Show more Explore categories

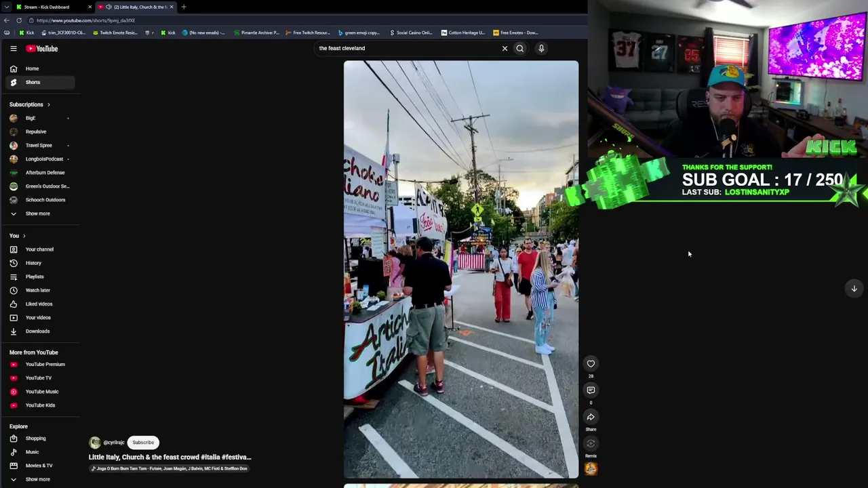(x=40, y=479)
